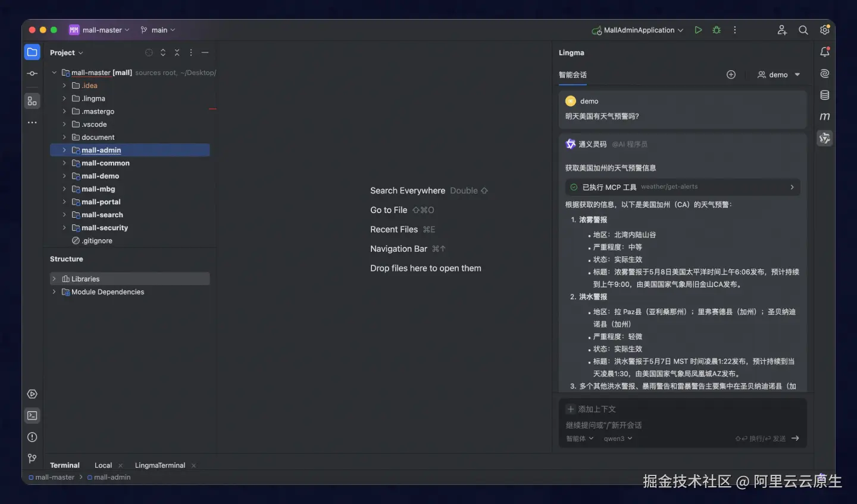The width and height of the screenshot is (857, 504).
Task: Open Search Everywhere magnifier icon
Action: point(803,30)
